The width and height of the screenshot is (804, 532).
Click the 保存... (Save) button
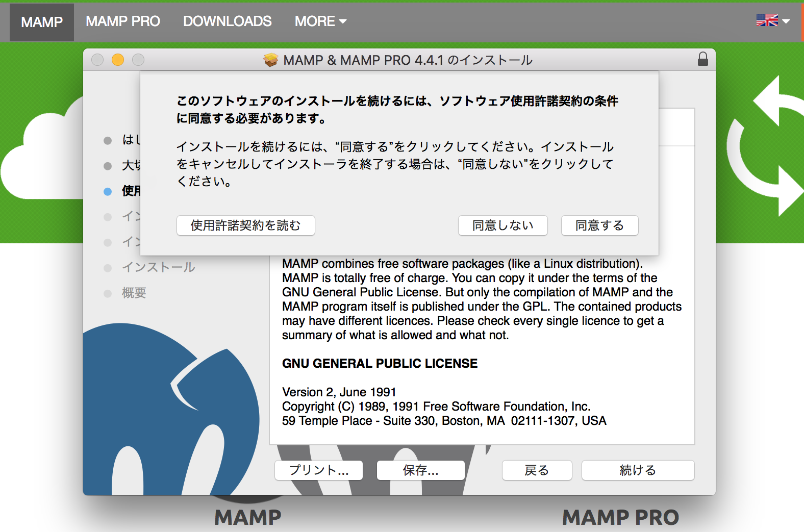click(421, 470)
